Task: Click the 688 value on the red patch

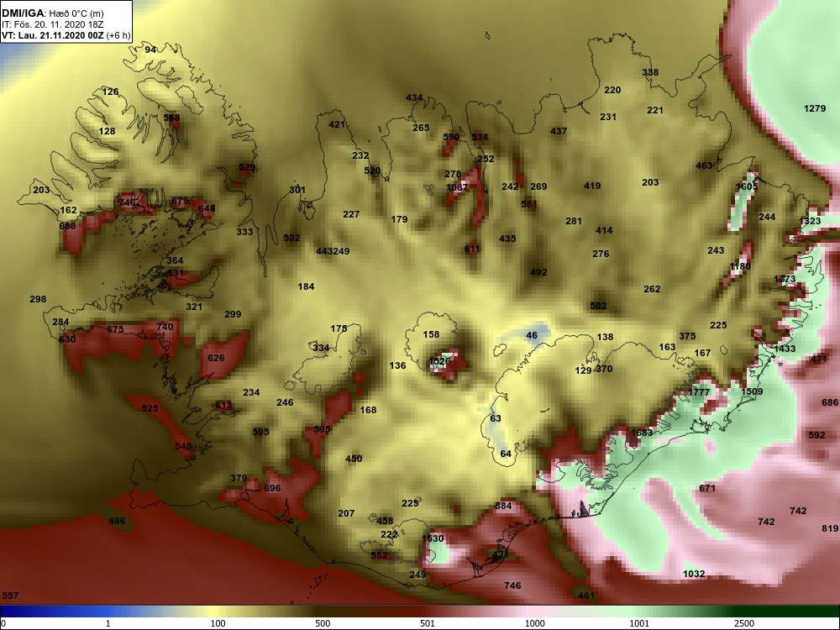Action: 67,226
